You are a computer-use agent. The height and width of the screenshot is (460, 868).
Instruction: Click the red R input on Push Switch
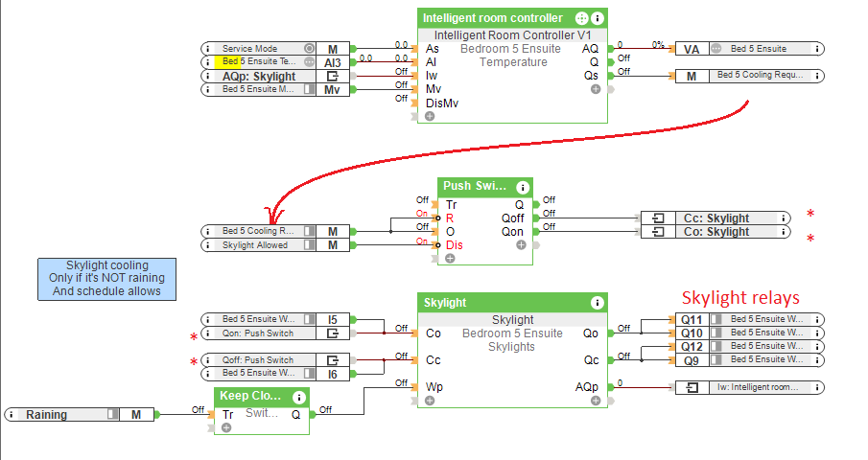450,218
